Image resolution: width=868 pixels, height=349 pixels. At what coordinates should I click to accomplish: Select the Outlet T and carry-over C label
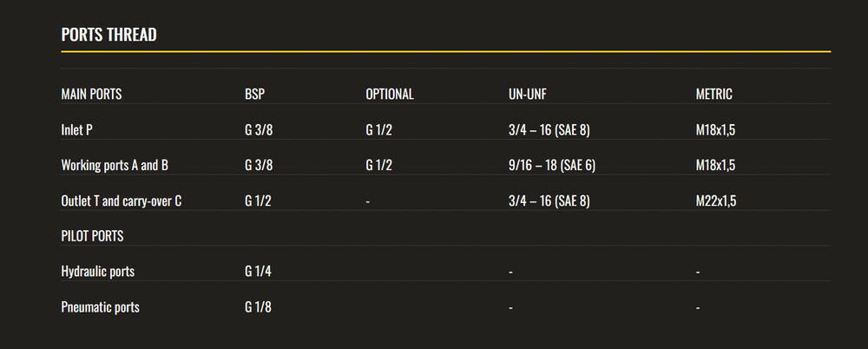point(122,201)
